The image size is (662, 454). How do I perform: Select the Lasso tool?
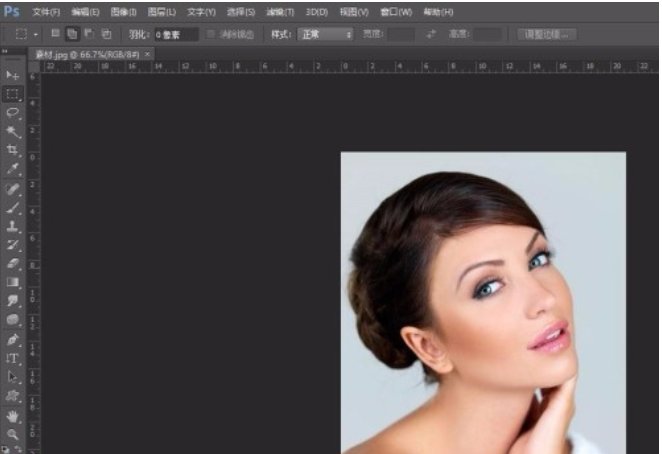point(13,113)
